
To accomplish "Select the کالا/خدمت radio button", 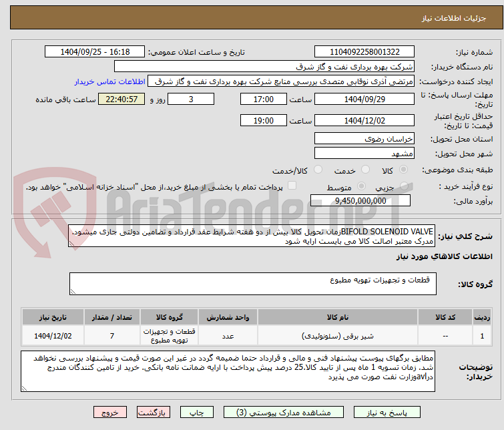I will click(x=318, y=169).
